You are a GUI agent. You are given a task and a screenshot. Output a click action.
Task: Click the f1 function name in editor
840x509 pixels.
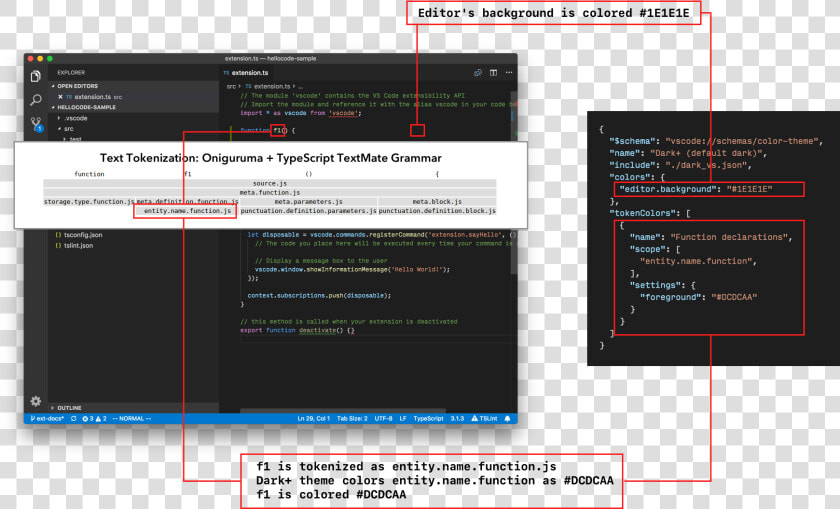[x=278, y=130]
